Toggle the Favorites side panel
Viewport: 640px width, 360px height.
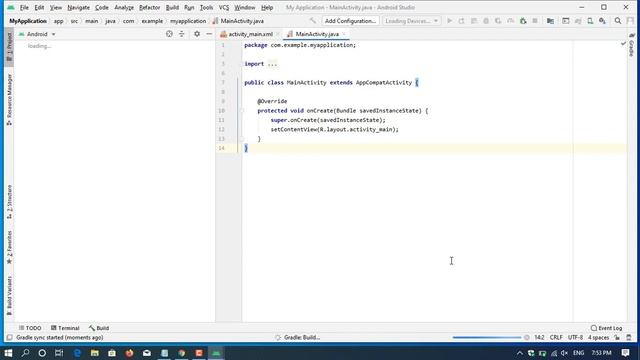(9, 247)
